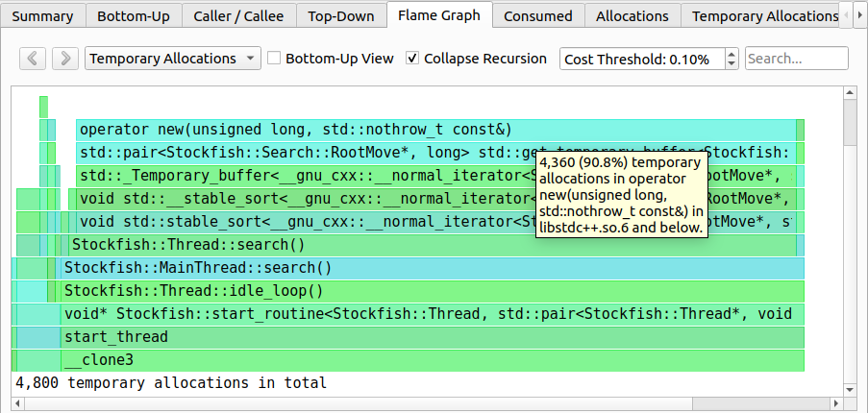Select the Stockfish::MainThread::search() frame

point(433,268)
